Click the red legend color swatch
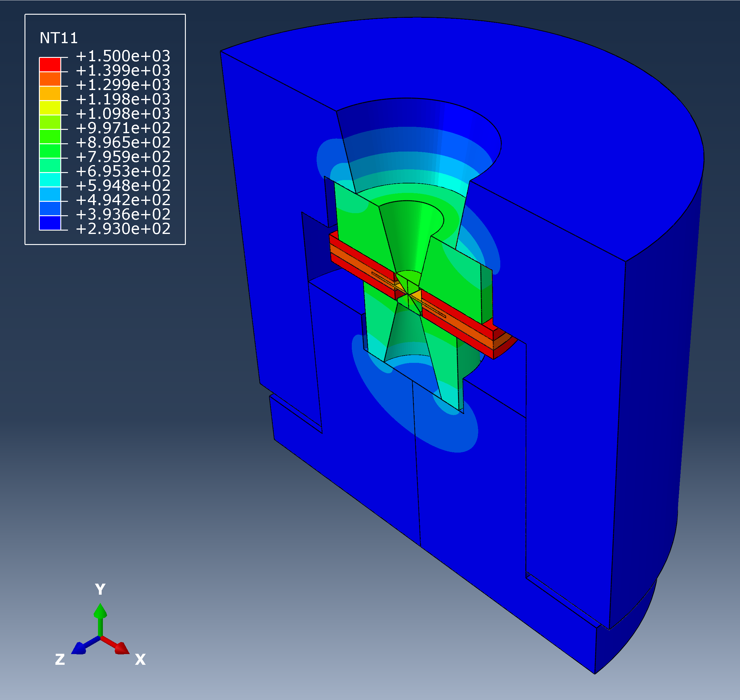Screen dimensions: 740x700 point(50,65)
